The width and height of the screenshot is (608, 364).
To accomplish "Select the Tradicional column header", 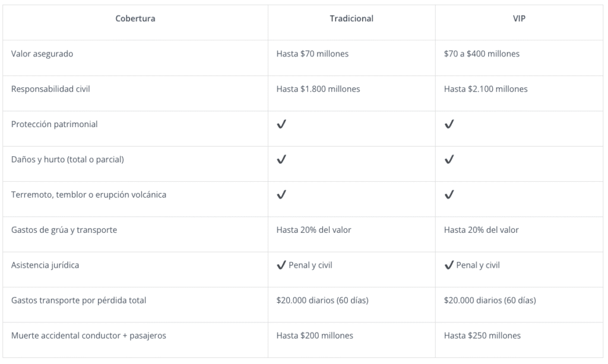I will [351, 18].
